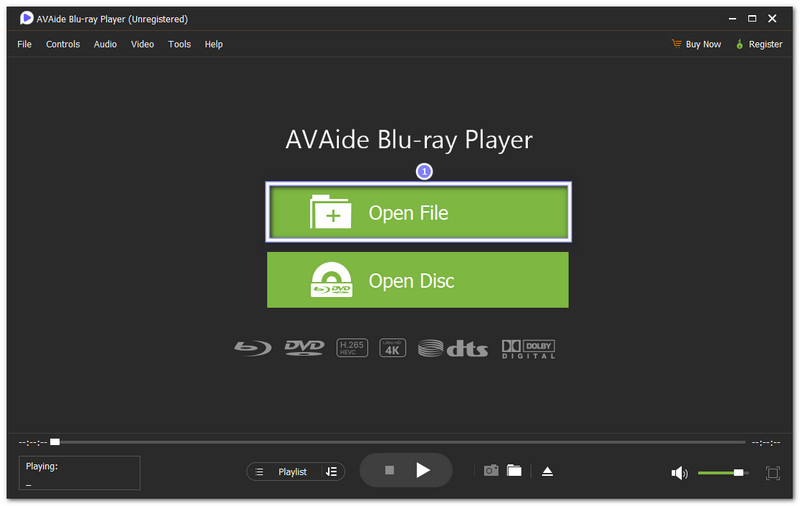This screenshot has width=800, height=506.
Task: Click the Register key icon
Action: tap(740, 44)
